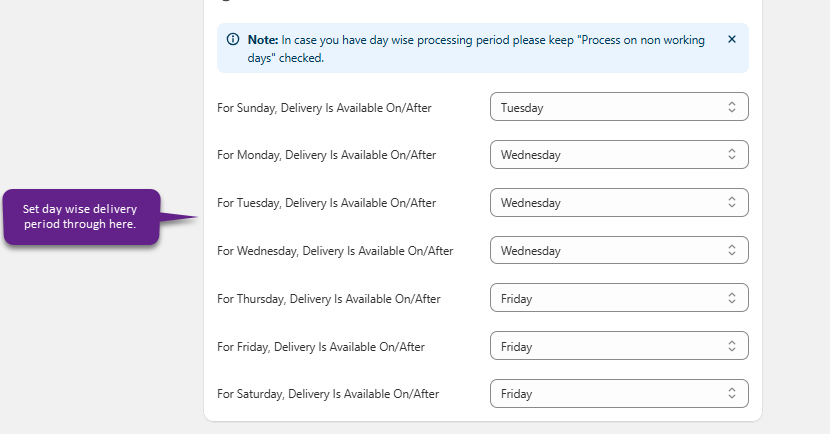
Task: Click the purple delivery period callout
Action: [x=82, y=216]
